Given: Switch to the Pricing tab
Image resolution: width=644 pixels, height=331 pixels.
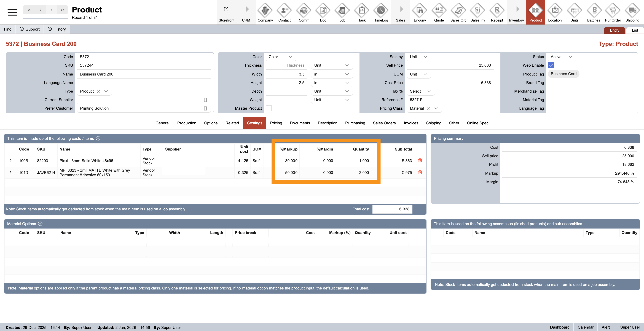Looking at the screenshot, I should (276, 123).
